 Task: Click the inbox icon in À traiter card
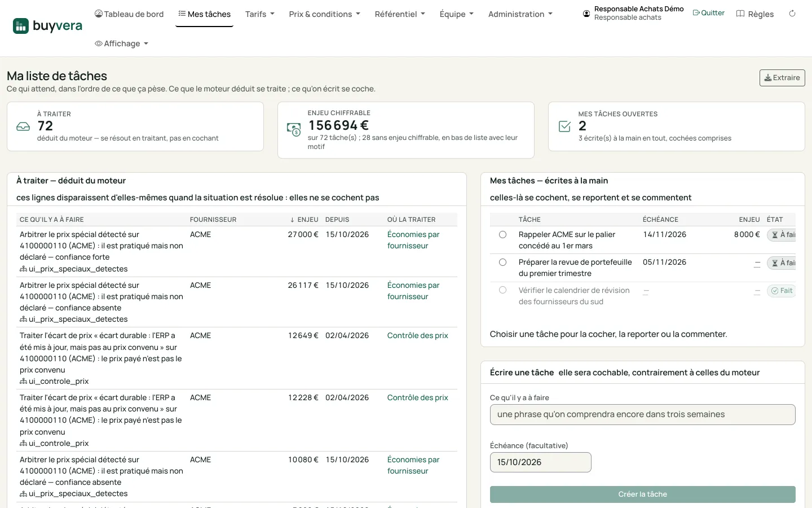click(x=23, y=126)
